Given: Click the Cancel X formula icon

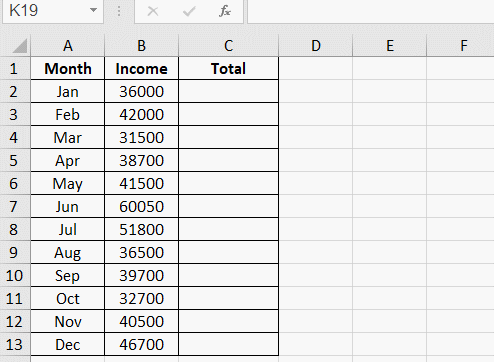Looking at the screenshot, I should pyautogui.click(x=153, y=11).
